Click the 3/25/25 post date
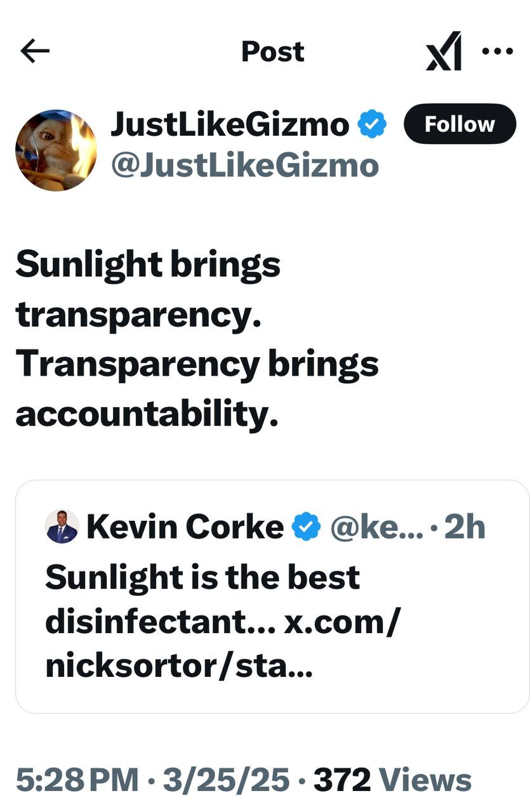This screenshot has height=812, width=530. click(226, 780)
